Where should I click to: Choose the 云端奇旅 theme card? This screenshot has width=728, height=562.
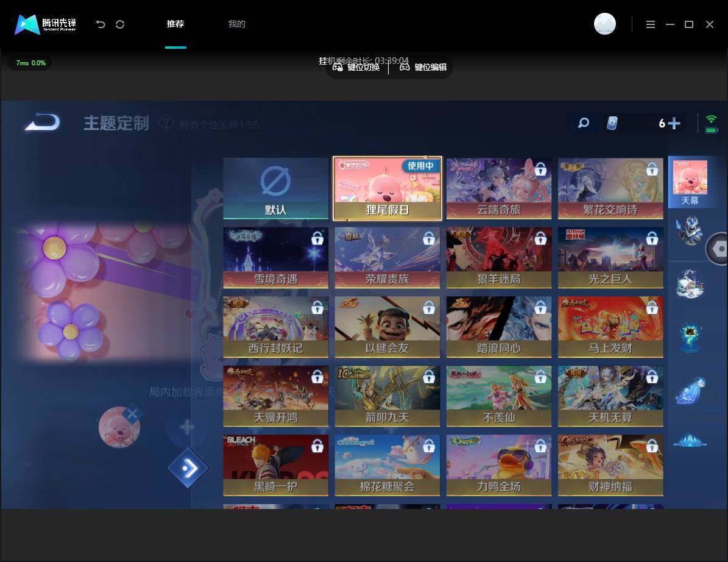[499, 188]
